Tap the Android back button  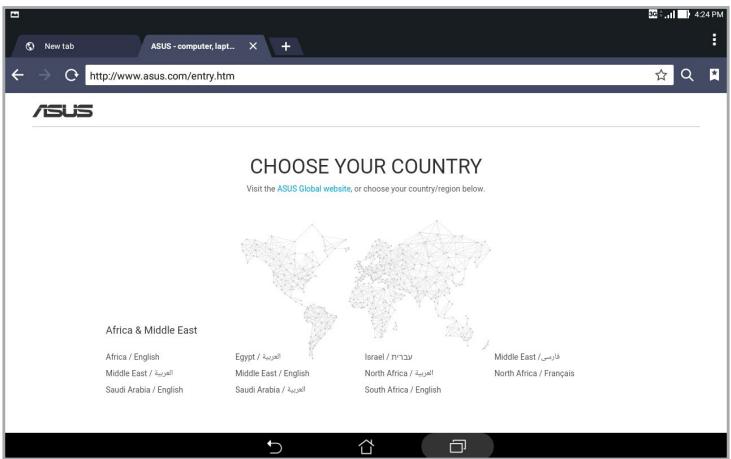coord(275,446)
